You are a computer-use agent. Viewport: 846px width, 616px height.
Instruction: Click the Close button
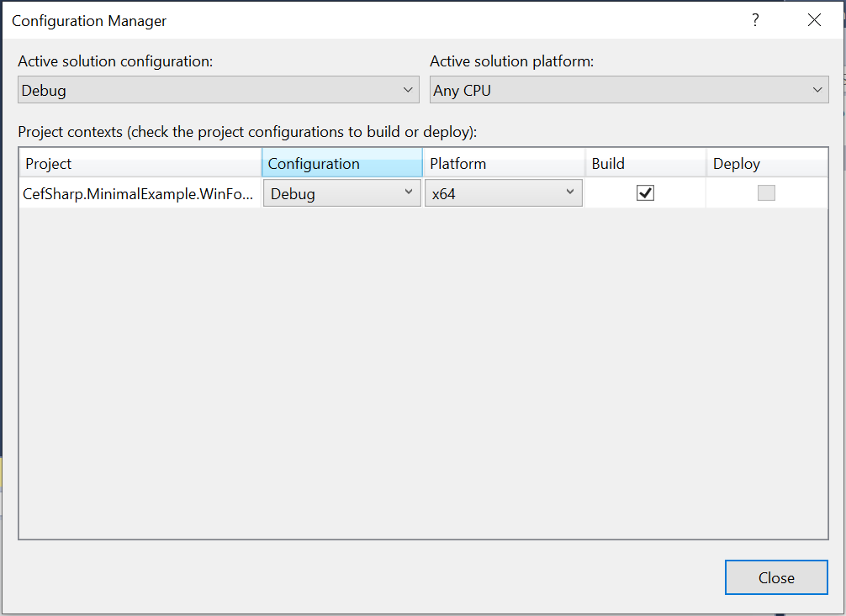click(x=775, y=577)
